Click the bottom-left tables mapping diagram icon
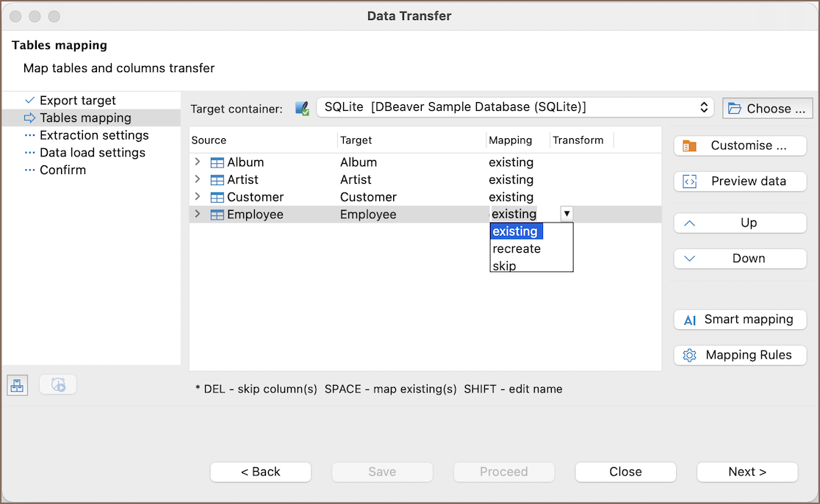The image size is (820, 504). [18, 385]
